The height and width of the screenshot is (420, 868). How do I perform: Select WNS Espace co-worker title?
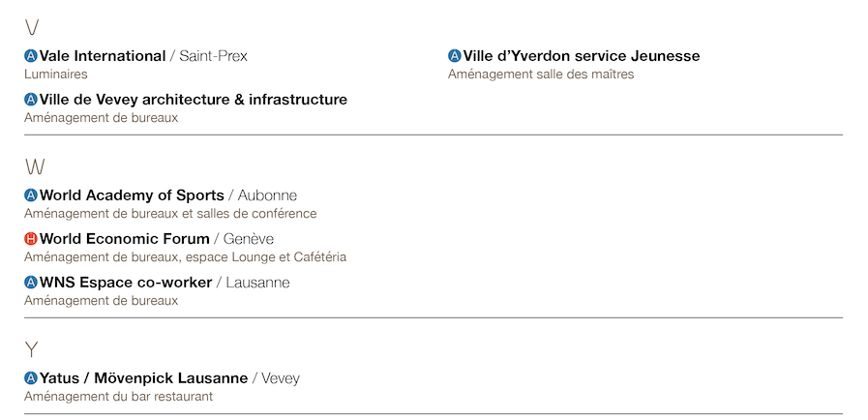point(126,283)
